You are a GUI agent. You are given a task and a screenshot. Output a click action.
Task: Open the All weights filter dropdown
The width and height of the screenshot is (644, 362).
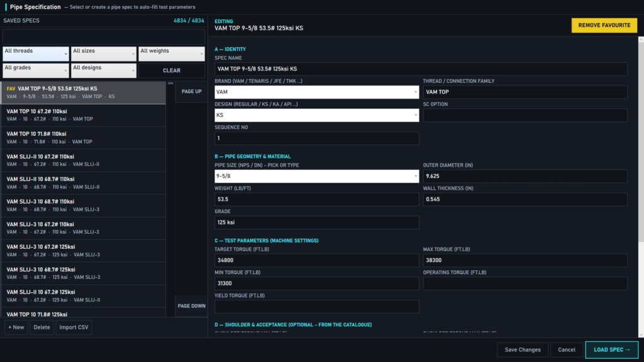click(x=172, y=54)
